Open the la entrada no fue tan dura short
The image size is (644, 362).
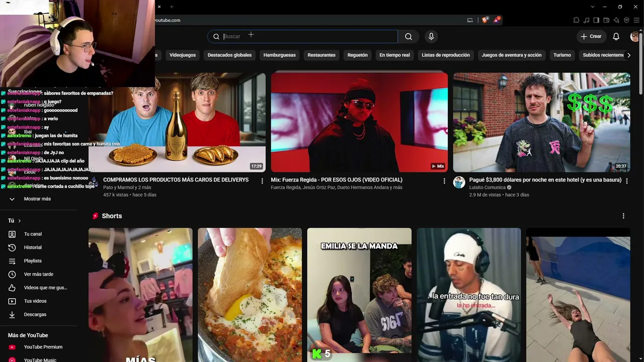469,295
